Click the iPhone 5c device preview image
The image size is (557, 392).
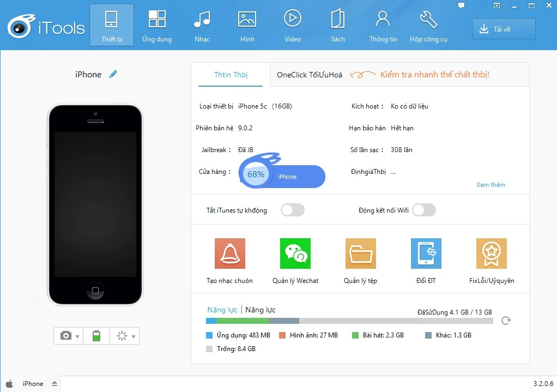95,204
